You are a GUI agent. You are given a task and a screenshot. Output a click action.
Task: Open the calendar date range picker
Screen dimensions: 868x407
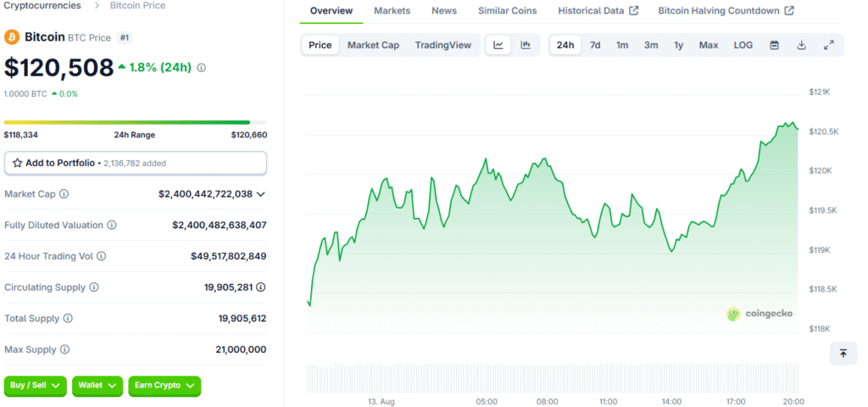click(775, 45)
